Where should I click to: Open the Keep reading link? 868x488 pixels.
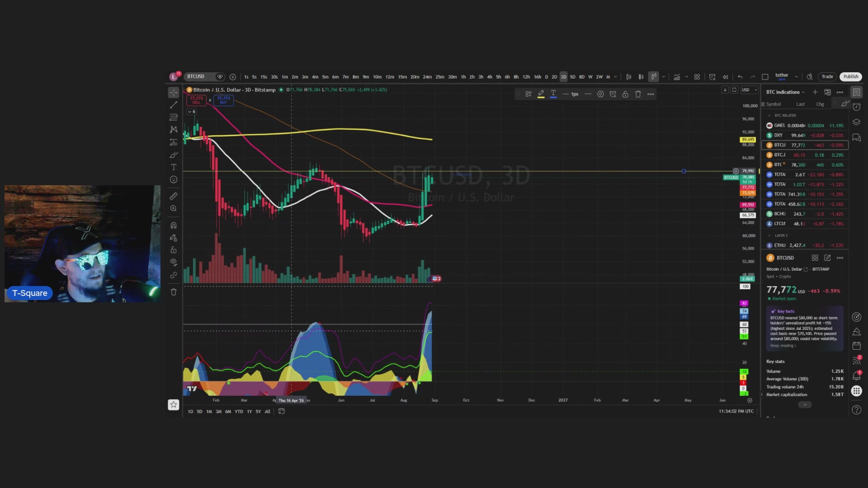[783, 346]
